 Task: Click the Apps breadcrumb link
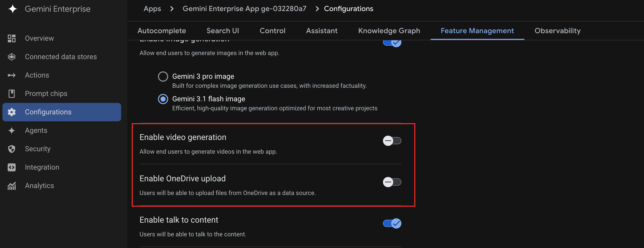pyautogui.click(x=152, y=9)
